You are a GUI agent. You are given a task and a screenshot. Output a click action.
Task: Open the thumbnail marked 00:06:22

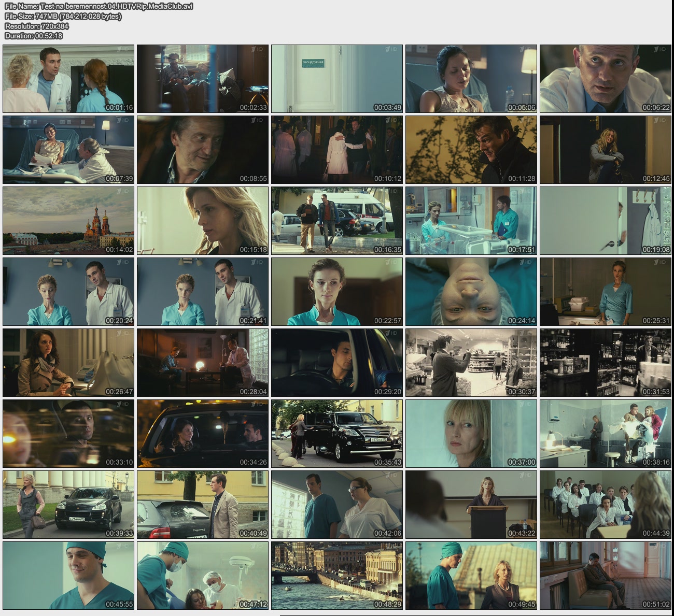606,79
